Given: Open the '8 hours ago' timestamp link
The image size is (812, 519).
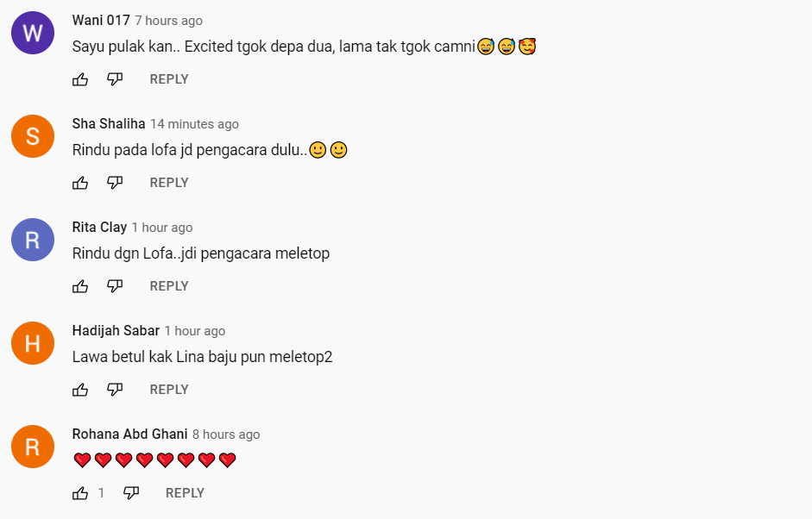Looking at the screenshot, I should tap(226, 435).
